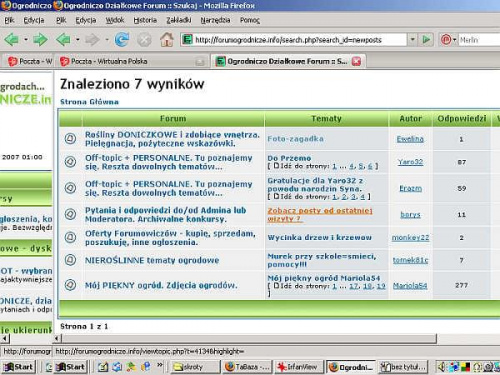Click the topic icon beside the Foto-zagadka row
The image size is (500, 375).
click(x=70, y=139)
